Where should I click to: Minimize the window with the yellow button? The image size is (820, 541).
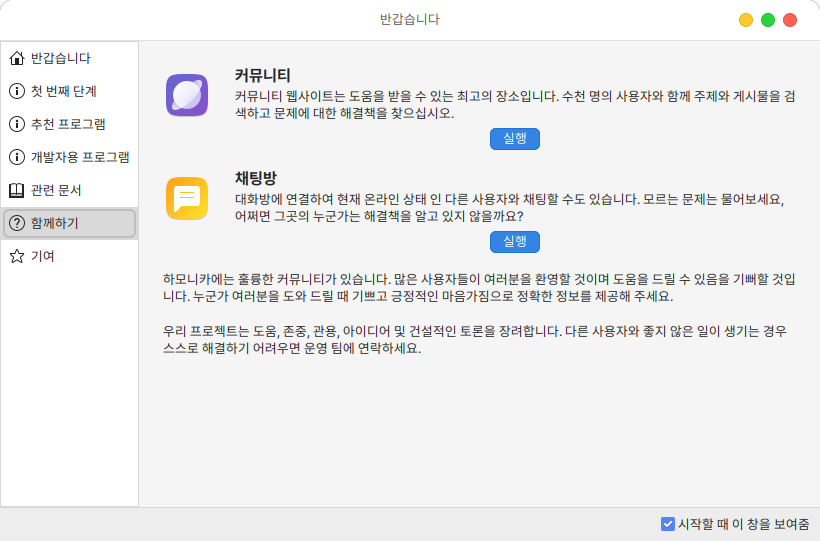(x=746, y=20)
